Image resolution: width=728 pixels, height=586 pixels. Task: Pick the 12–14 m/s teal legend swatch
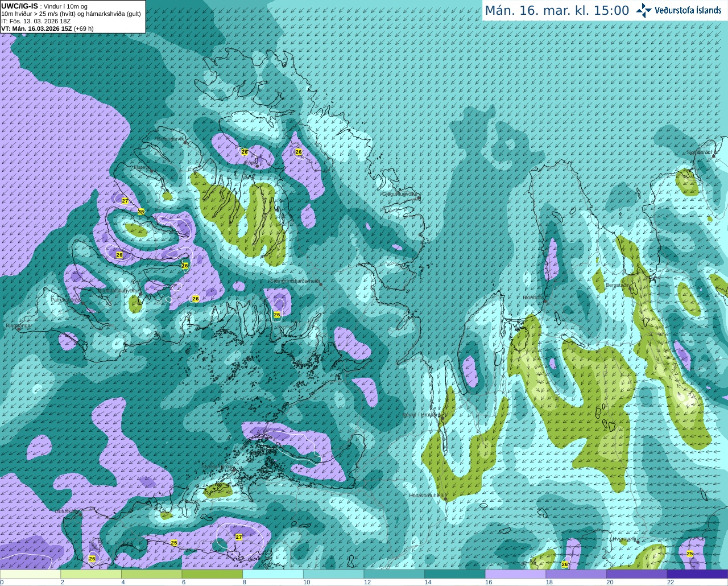pos(394,574)
